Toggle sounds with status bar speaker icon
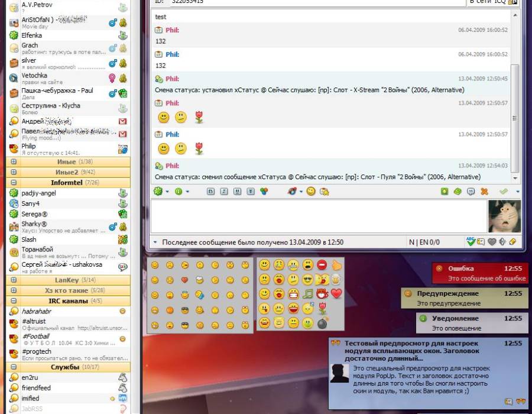Viewport: 532px width, 414px height. [502, 242]
